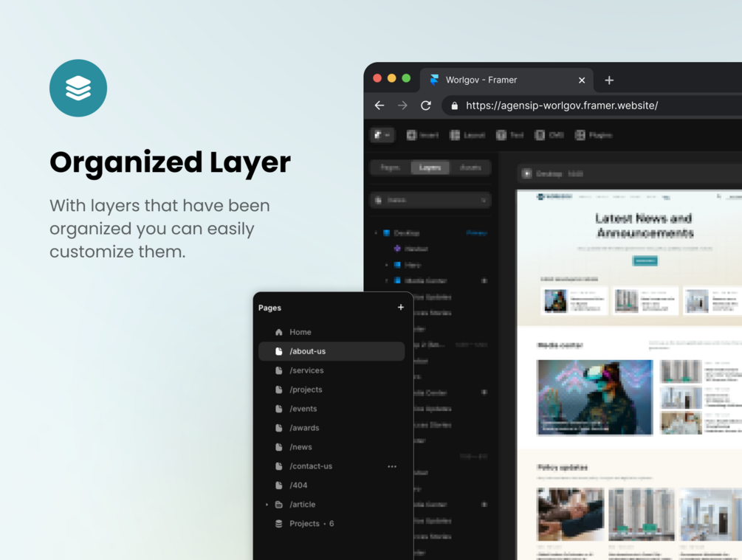Open the /awards page

click(332, 428)
